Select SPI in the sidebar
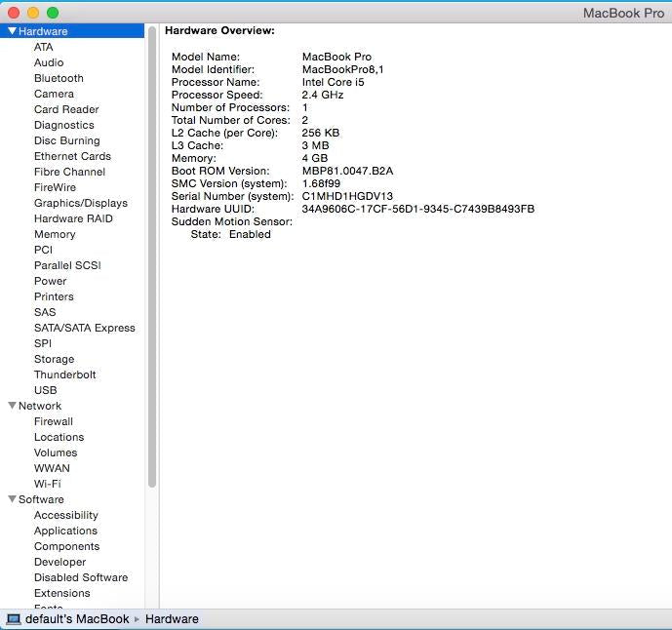 [43, 343]
